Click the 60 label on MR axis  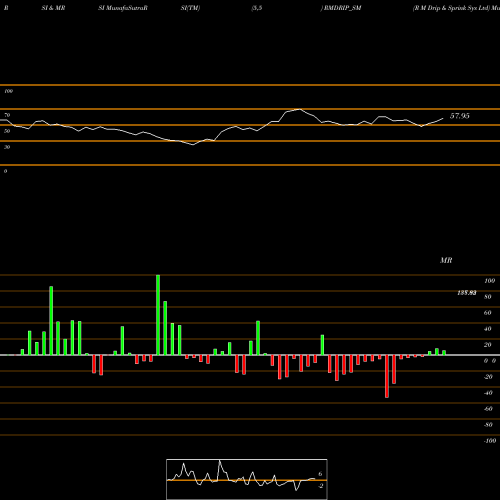point(488,313)
